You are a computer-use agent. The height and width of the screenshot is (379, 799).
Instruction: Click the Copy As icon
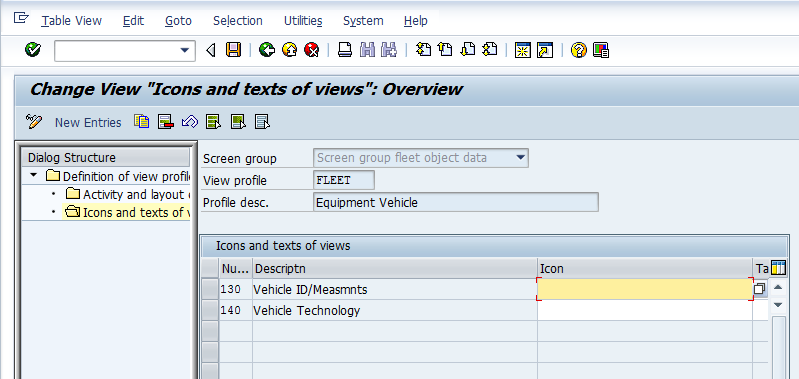click(x=142, y=122)
